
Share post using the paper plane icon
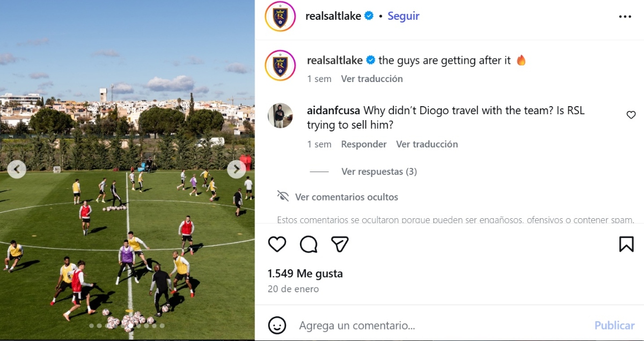[x=340, y=244]
